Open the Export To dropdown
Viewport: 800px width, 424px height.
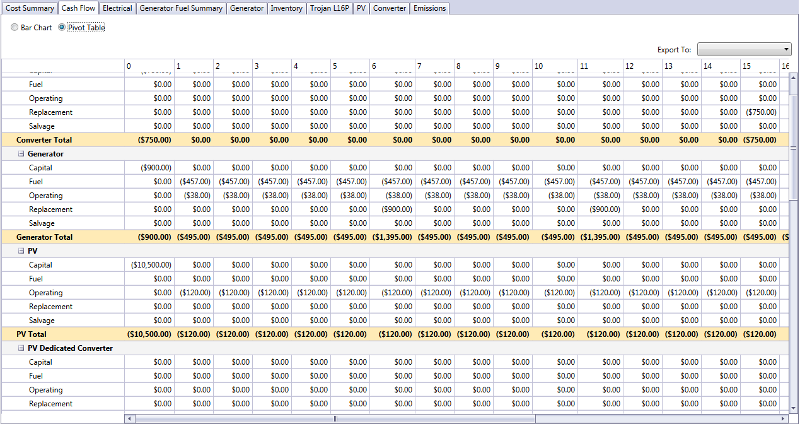click(744, 49)
